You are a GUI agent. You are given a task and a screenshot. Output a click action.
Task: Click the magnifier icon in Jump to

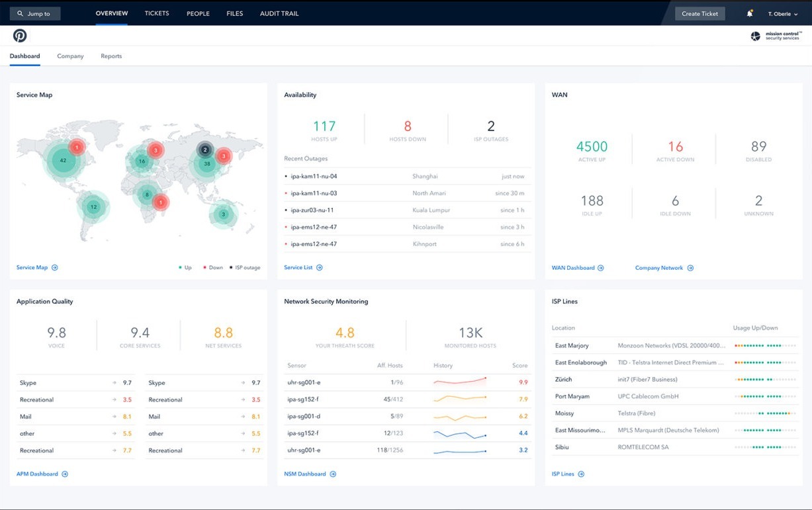click(21, 14)
